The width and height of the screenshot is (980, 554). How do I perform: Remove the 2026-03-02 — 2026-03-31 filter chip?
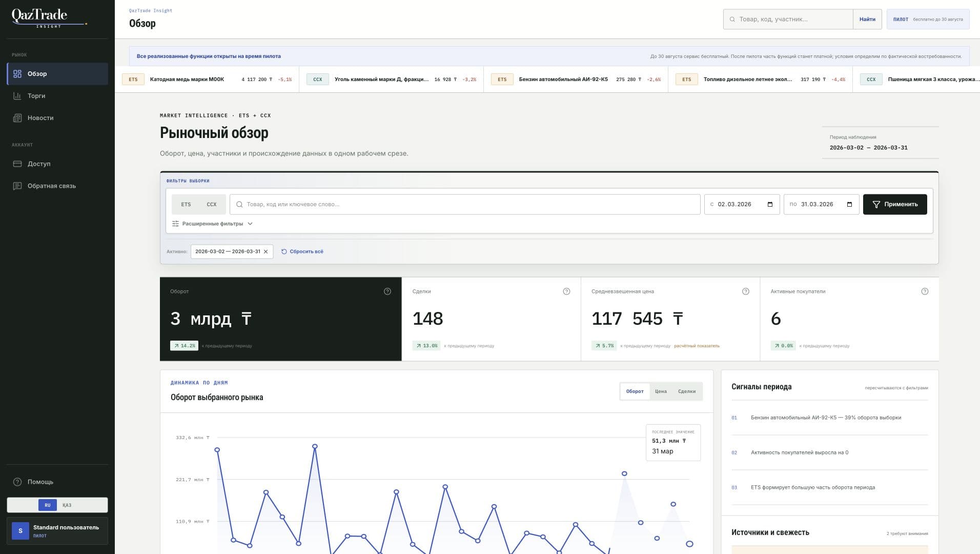[266, 252]
